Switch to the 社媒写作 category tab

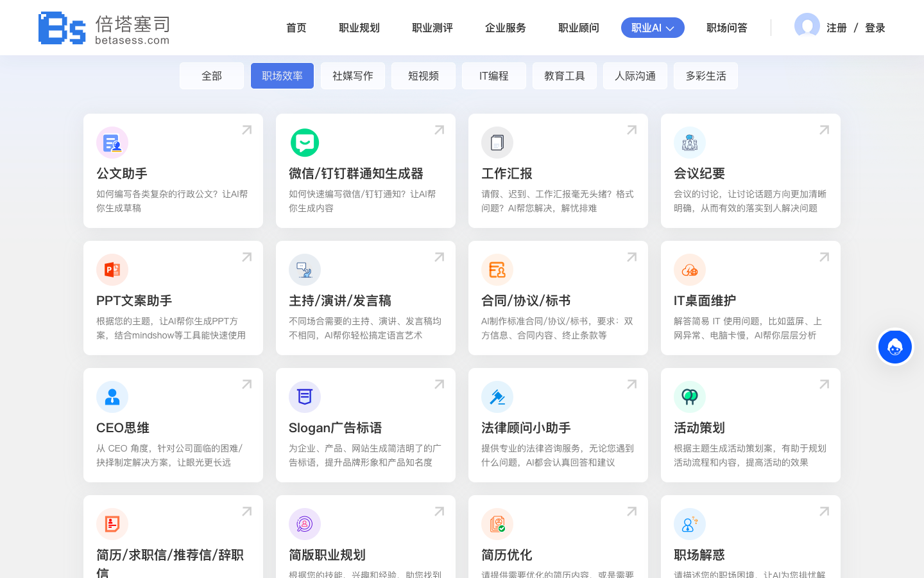pos(353,76)
